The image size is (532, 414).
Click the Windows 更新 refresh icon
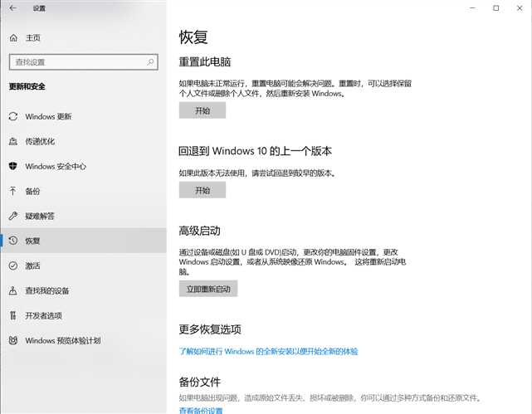point(13,116)
